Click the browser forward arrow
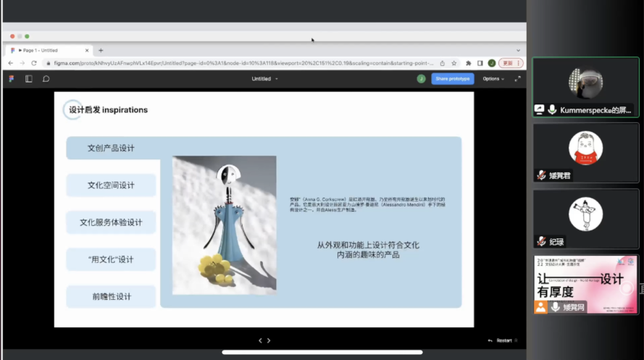 [22, 63]
